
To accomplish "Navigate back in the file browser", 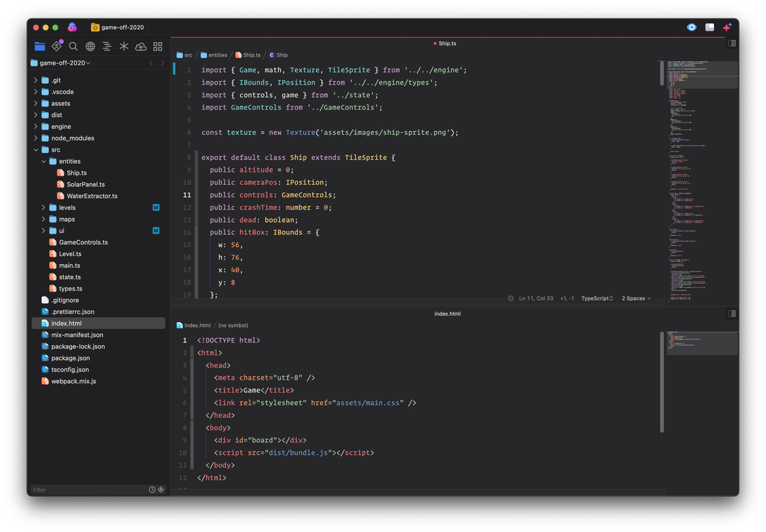I will [151, 63].
